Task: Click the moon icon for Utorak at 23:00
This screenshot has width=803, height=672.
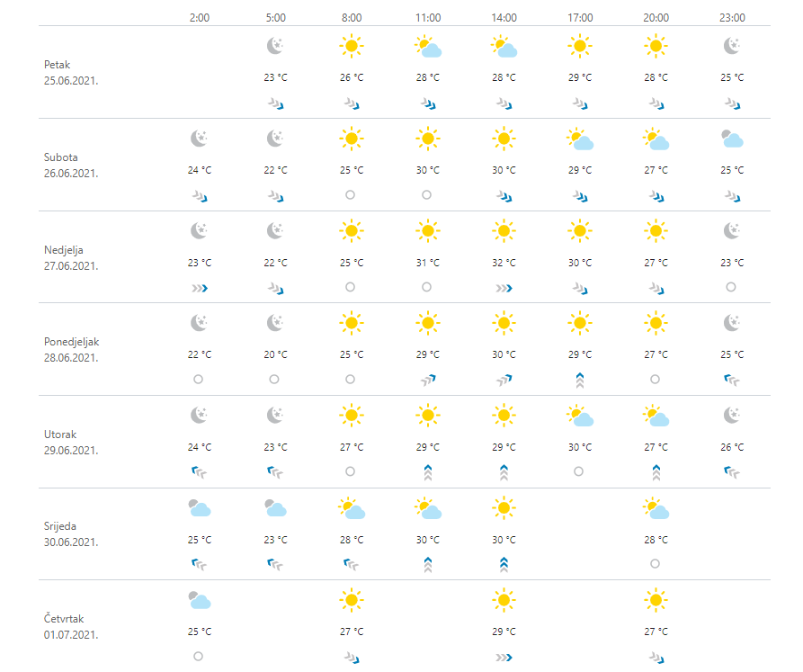Action: (733, 416)
